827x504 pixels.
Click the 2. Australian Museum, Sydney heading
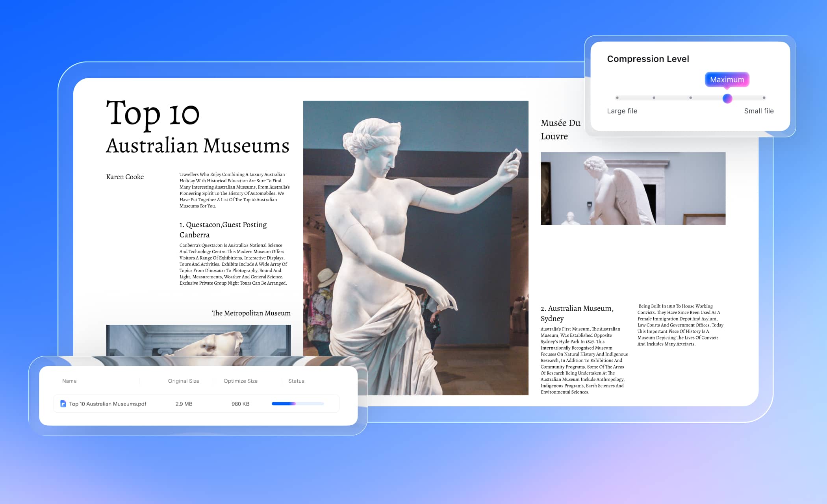[577, 313]
